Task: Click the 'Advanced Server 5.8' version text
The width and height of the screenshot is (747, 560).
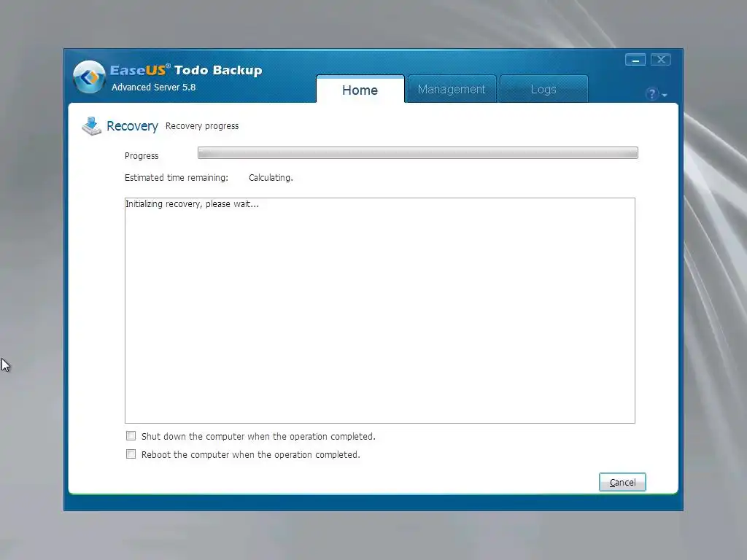Action: pyautogui.click(x=153, y=87)
